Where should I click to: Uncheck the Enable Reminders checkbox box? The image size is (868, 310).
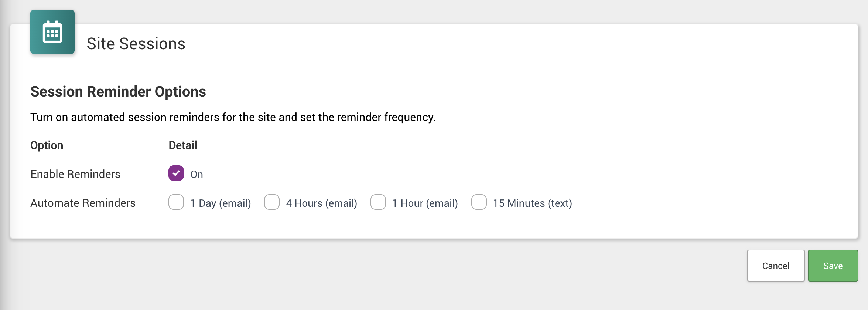(176, 173)
